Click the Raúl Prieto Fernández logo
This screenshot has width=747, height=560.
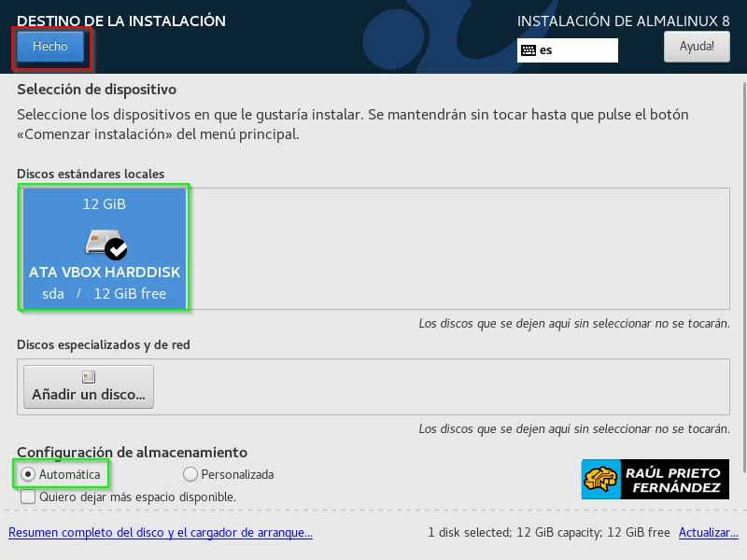click(x=654, y=478)
